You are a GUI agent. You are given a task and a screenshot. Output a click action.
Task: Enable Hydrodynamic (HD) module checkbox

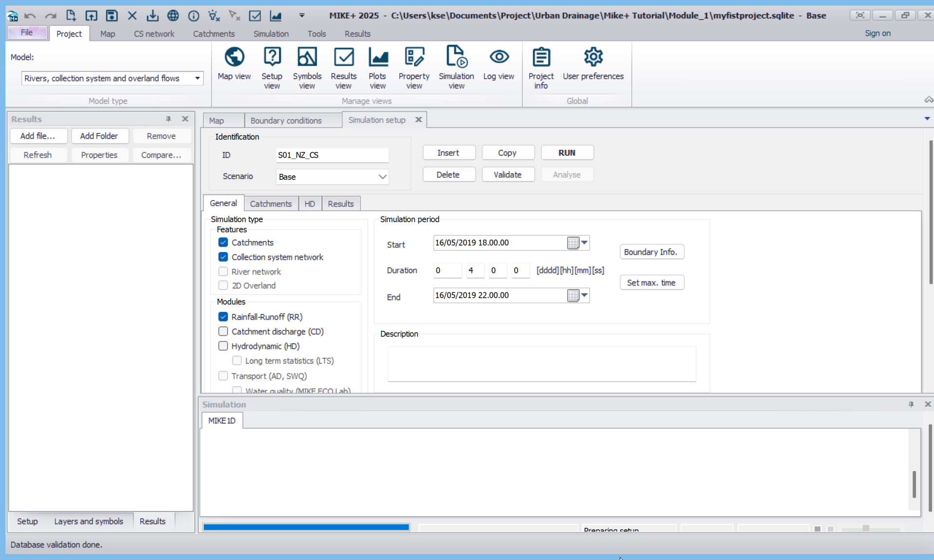click(x=223, y=346)
